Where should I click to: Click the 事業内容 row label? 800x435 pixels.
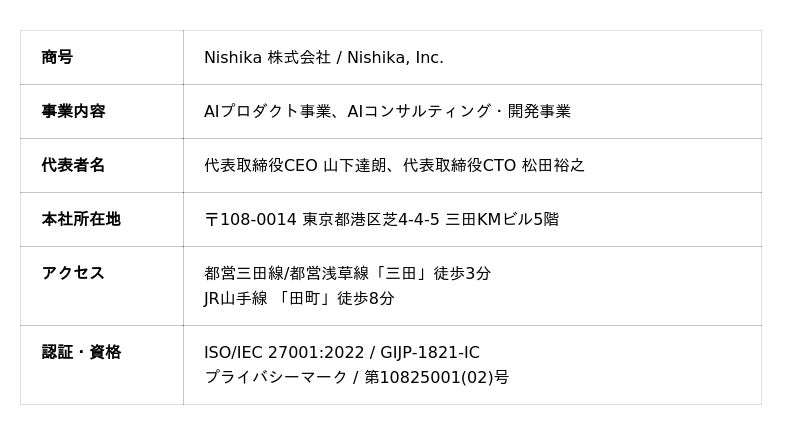(x=73, y=112)
